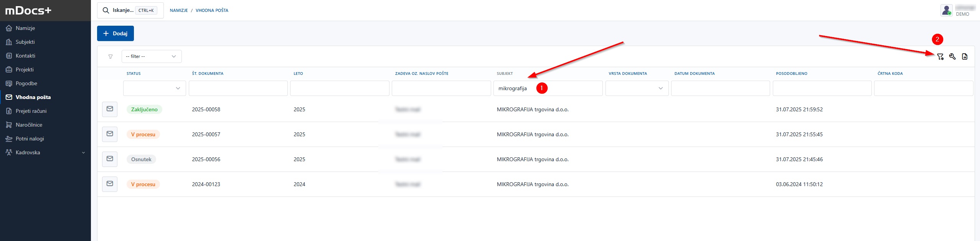Screen dimensions: 980x241
Task: Select Potni nalogi in sidebar
Action: (x=30, y=139)
